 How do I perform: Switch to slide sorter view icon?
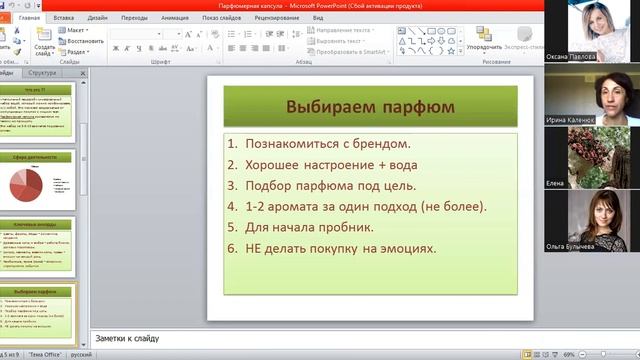[537, 355]
